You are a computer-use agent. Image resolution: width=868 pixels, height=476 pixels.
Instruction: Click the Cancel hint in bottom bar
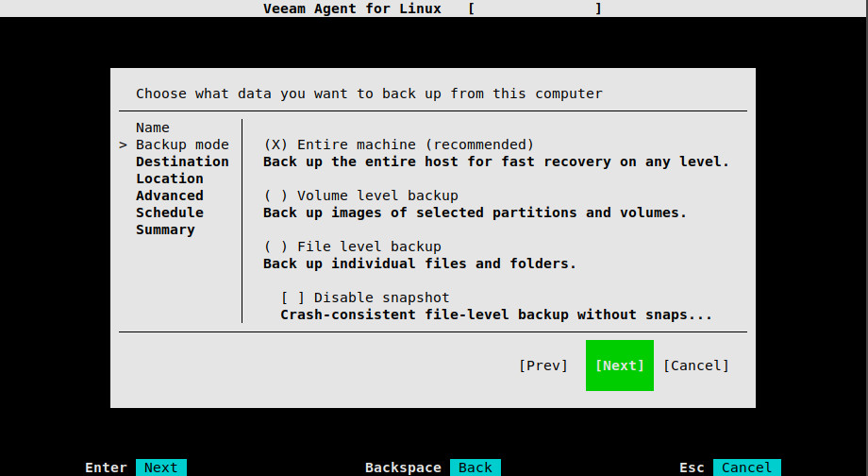pos(747,467)
